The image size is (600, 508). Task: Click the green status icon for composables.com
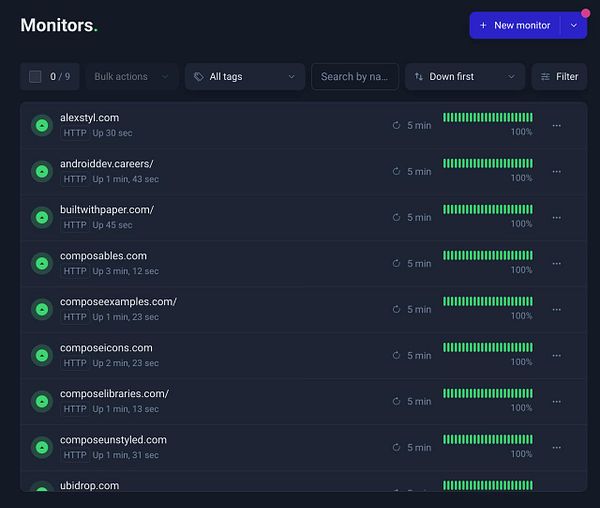tap(42, 263)
